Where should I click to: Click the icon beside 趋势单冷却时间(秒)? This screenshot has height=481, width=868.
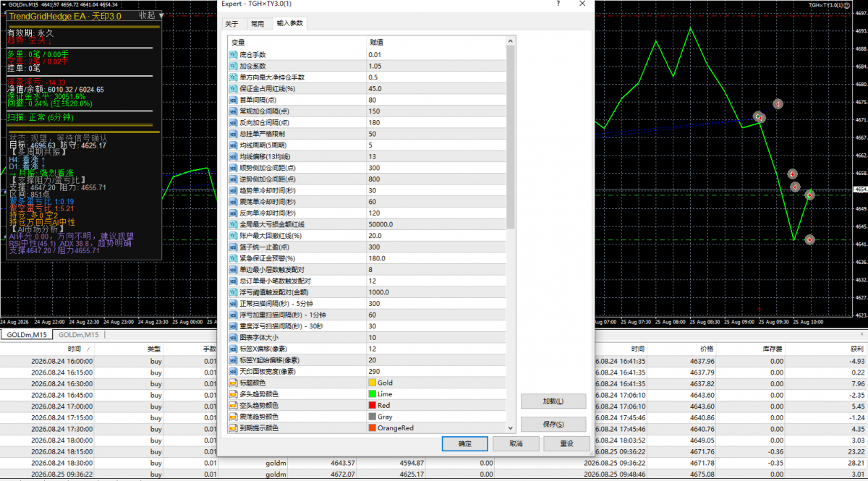(x=233, y=190)
